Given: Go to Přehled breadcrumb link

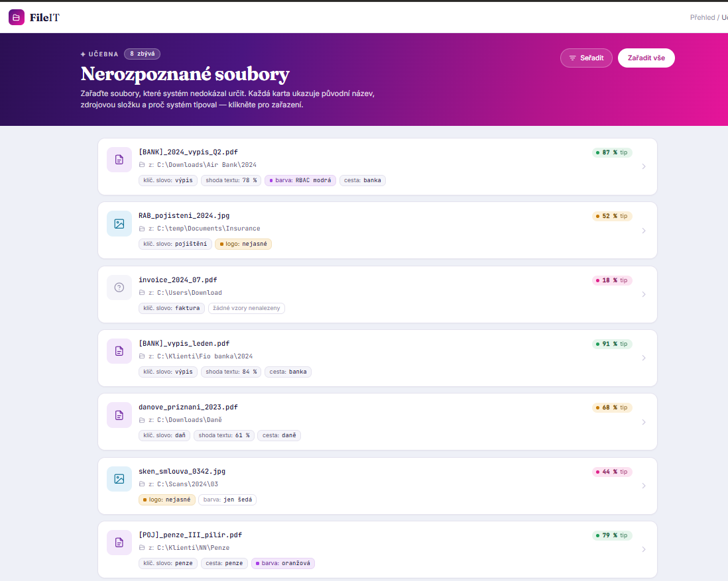Looking at the screenshot, I should 702,18.
